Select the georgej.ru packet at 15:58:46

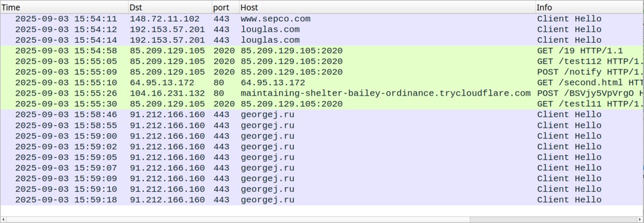point(322,115)
